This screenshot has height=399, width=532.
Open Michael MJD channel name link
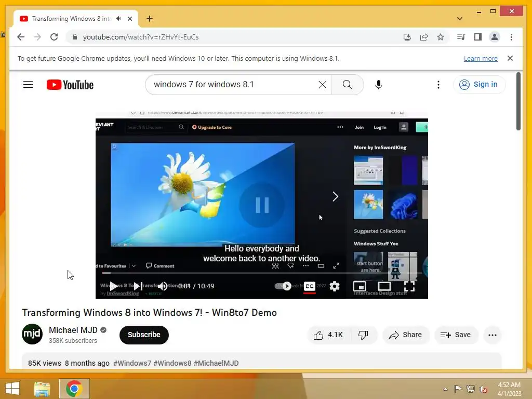(x=73, y=330)
